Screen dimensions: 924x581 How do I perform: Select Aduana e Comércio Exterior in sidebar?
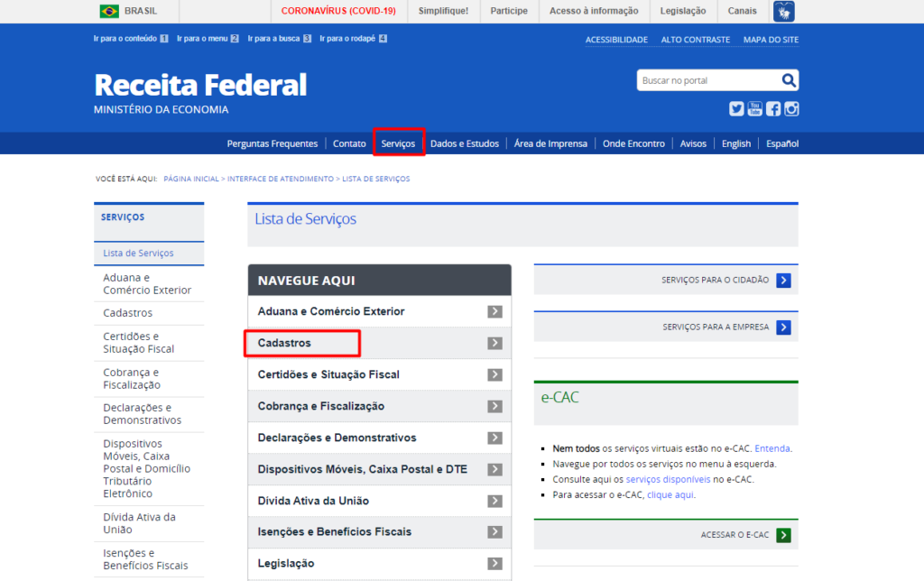tap(147, 283)
